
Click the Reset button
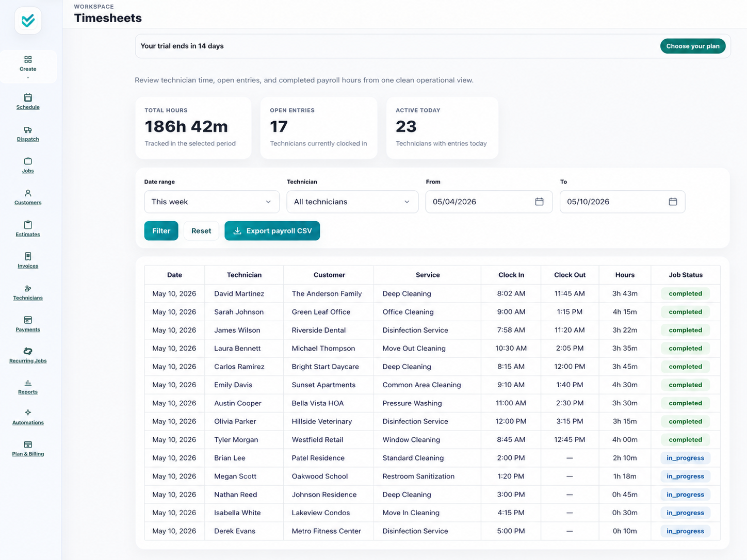point(201,231)
